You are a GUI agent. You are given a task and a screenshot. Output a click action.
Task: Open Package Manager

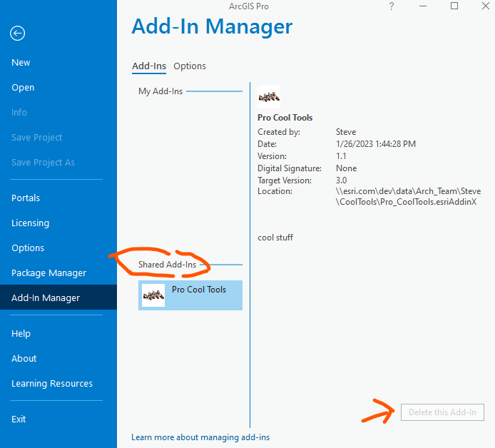pyautogui.click(x=49, y=273)
